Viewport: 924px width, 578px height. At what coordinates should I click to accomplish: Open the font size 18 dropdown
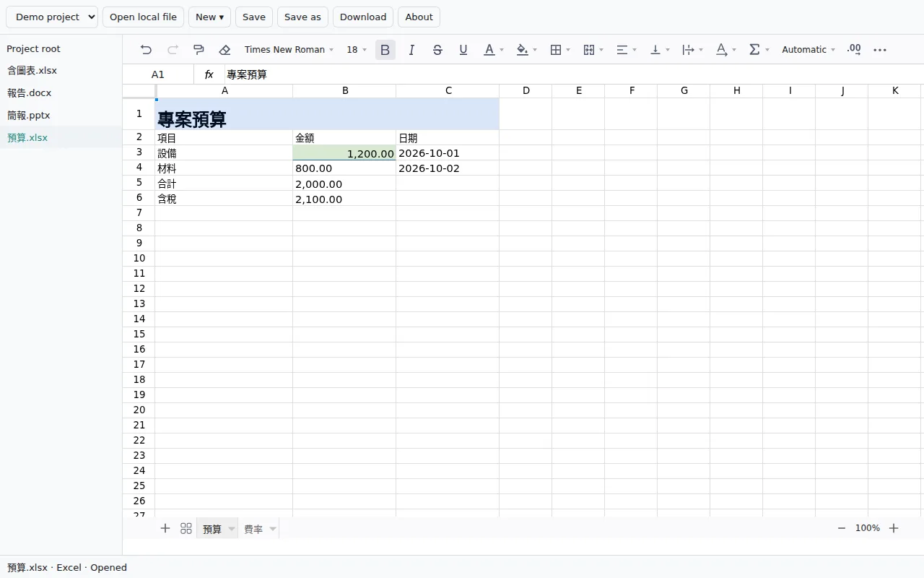pyautogui.click(x=357, y=50)
